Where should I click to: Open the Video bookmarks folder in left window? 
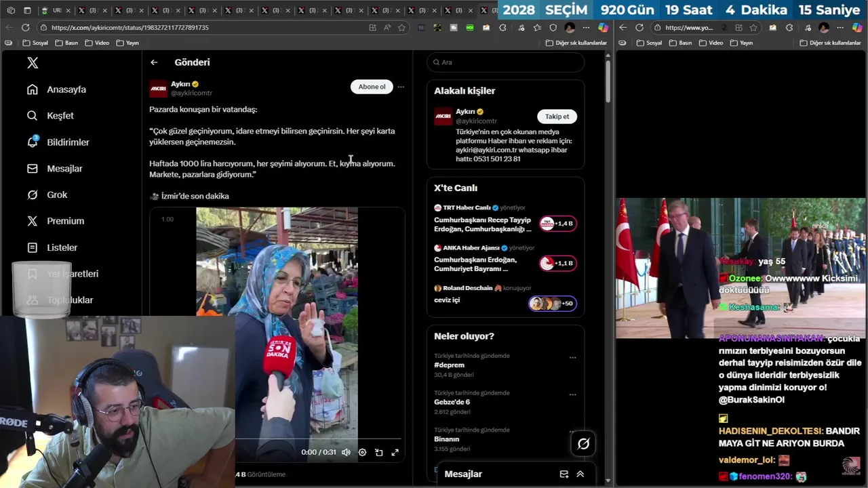pyautogui.click(x=97, y=43)
